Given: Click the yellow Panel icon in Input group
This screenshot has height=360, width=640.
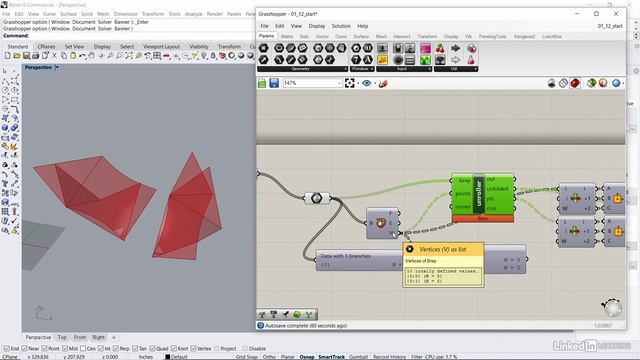Looking at the screenshot, I should [x=382, y=60].
